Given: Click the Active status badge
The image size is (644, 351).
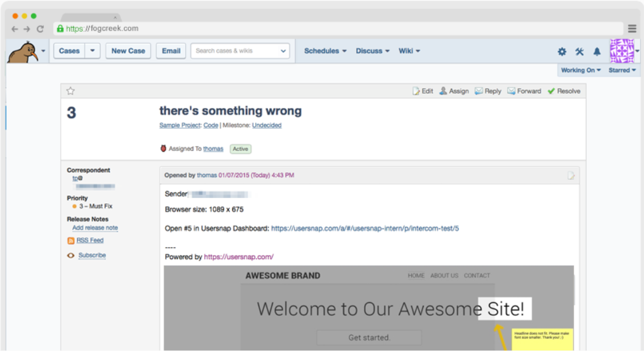Looking at the screenshot, I should (x=240, y=149).
